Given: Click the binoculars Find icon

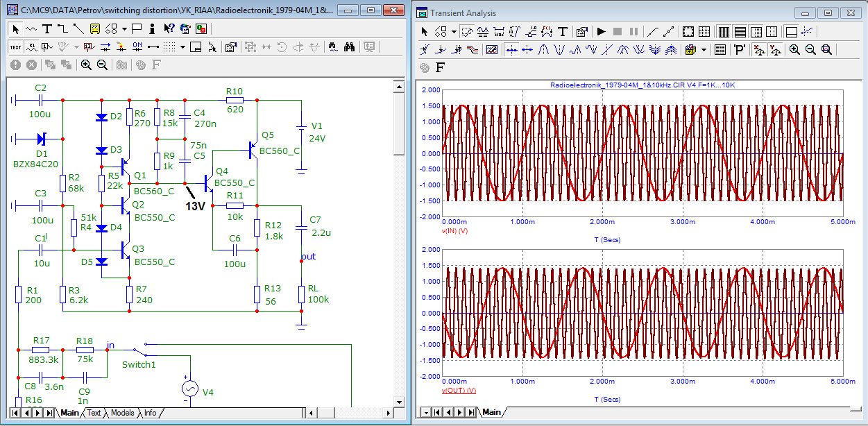Looking at the screenshot, I should pyautogui.click(x=349, y=46).
